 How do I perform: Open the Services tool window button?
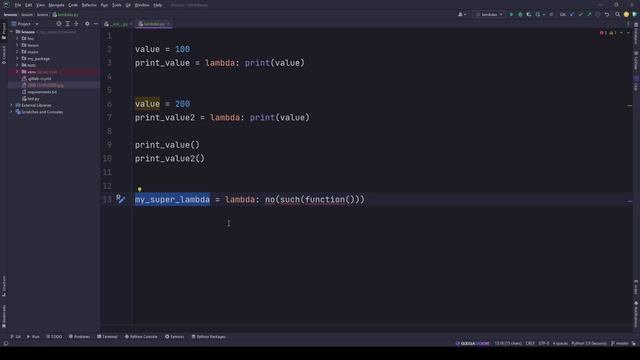[174, 337]
